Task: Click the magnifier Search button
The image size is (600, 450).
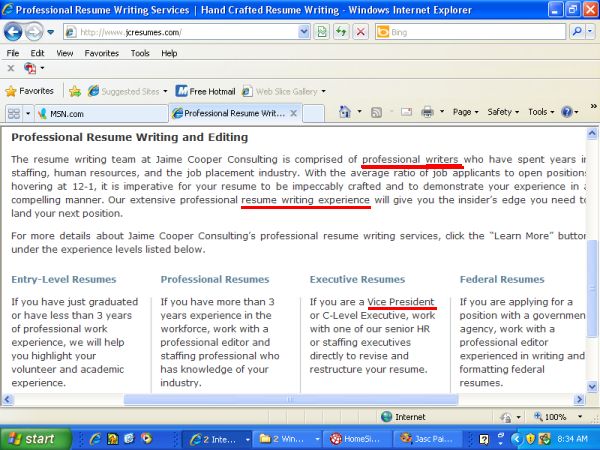Action: point(577,32)
